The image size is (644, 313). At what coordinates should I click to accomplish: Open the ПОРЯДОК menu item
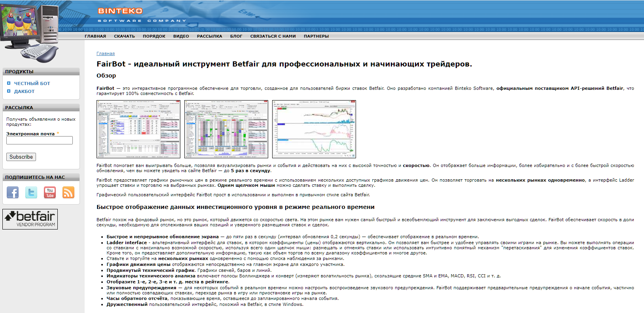(x=154, y=36)
